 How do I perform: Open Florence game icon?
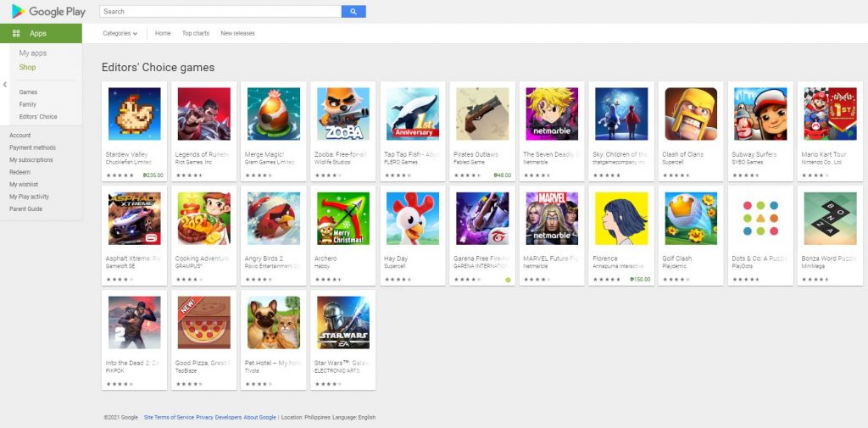[x=621, y=218]
